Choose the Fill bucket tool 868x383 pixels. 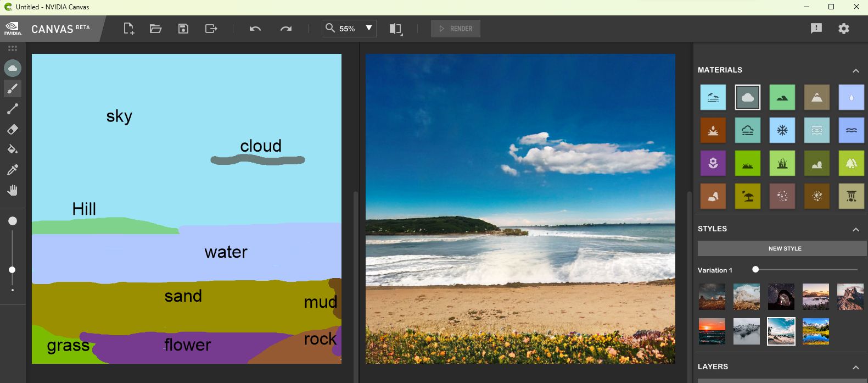click(13, 149)
